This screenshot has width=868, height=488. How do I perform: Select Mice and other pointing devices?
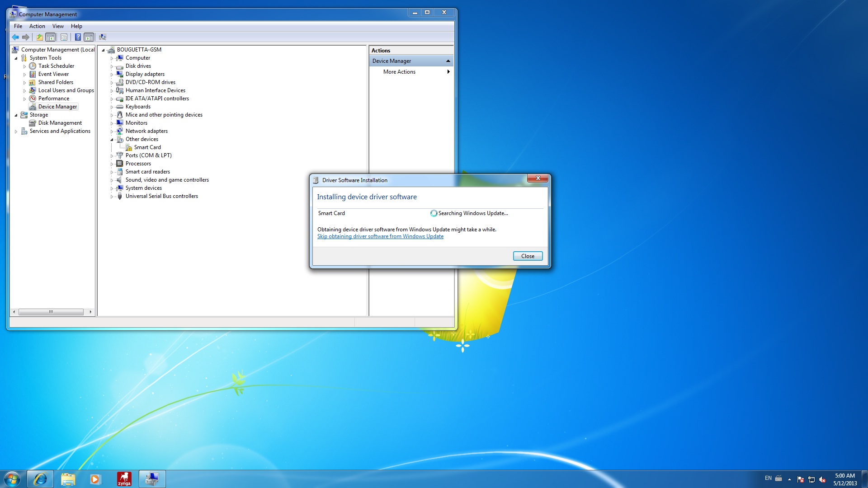[164, 115]
